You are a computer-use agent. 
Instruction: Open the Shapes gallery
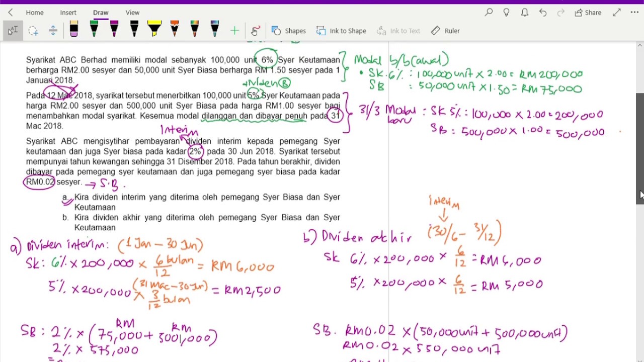289,31
